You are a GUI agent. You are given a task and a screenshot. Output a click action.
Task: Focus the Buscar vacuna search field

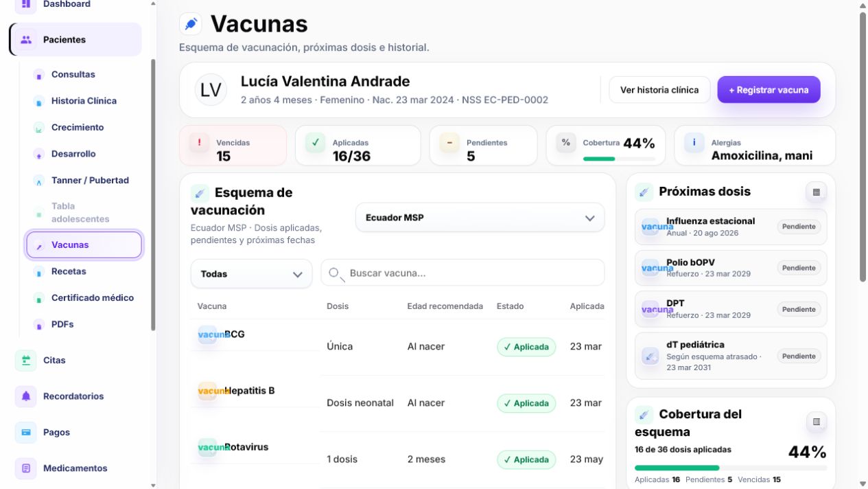(462, 273)
